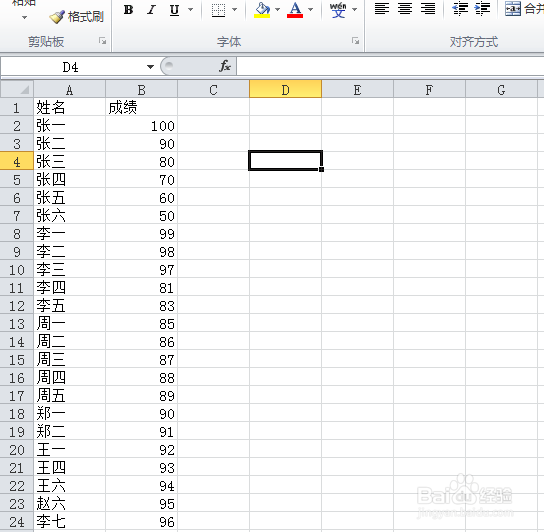Select column G header
The image size is (544, 532).
tap(501, 90)
